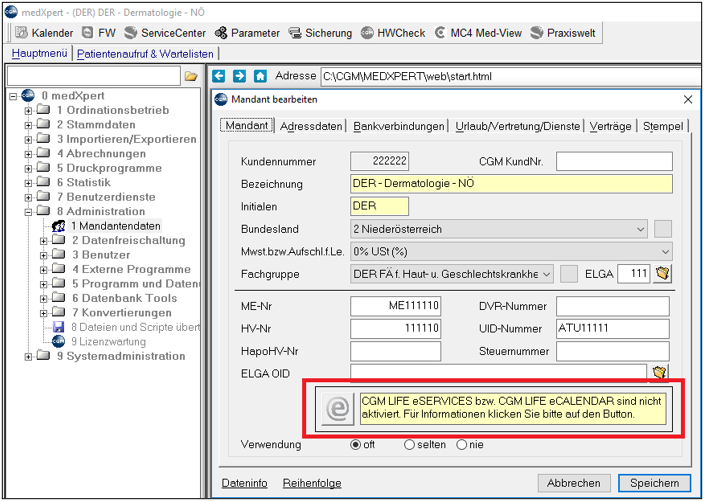704x501 pixels.
Task: Click the Speichern button
Action: click(655, 483)
